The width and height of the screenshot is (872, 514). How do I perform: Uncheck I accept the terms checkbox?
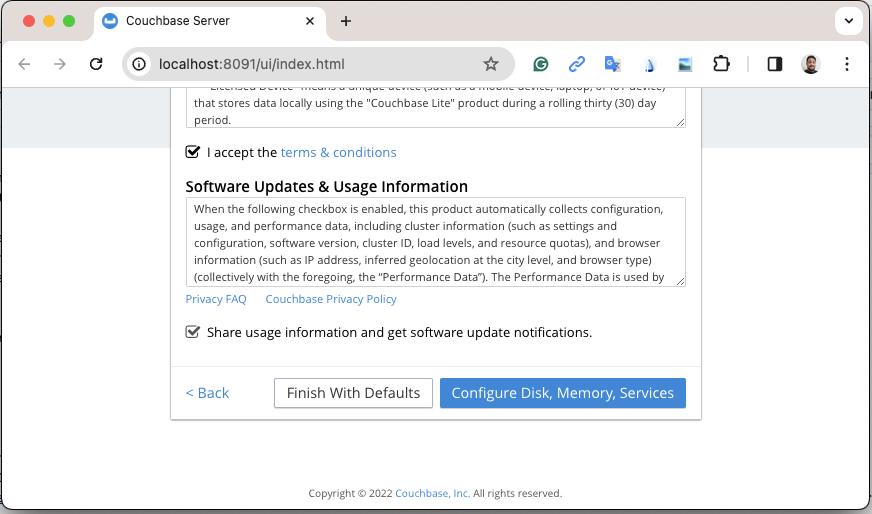click(192, 152)
